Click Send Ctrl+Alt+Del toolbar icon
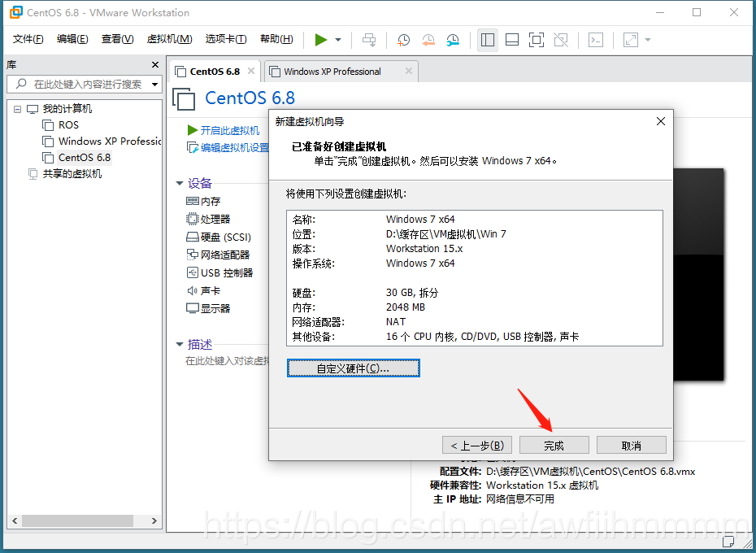Image resolution: width=756 pixels, height=553 pixels. [369, 40]
